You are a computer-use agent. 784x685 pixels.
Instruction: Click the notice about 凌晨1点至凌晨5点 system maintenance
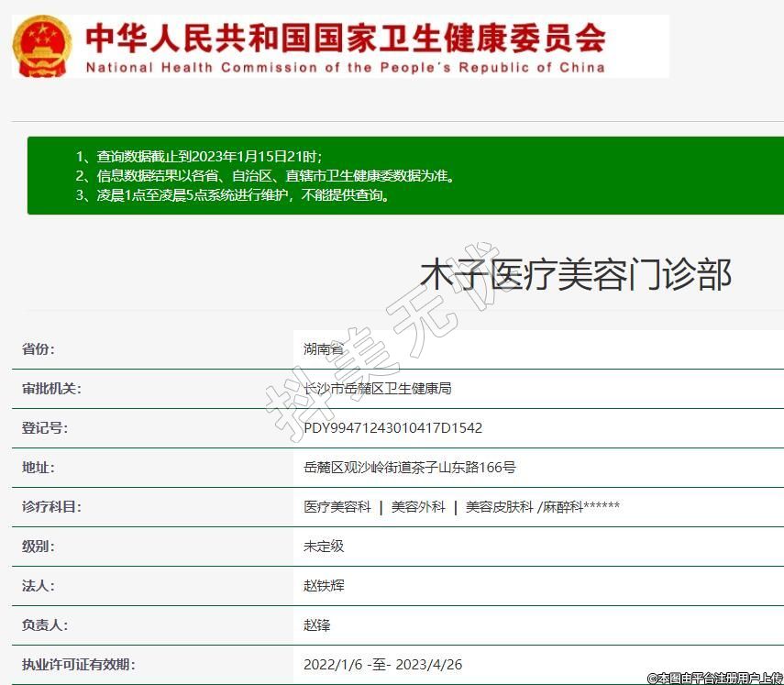tap(232, 195)
